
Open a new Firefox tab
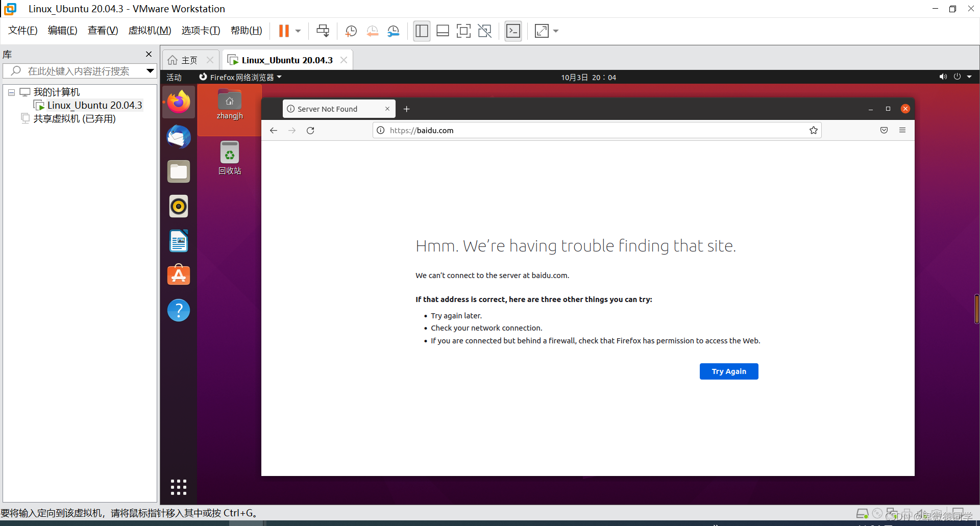(x=407, y=109)
